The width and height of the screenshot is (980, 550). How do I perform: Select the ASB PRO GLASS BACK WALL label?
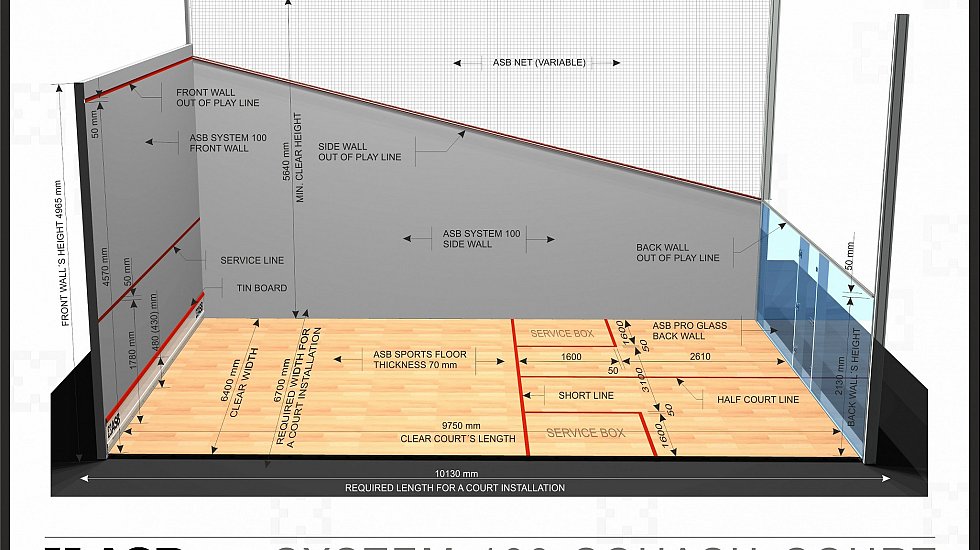pyautogui.click(x=689, y=331)
